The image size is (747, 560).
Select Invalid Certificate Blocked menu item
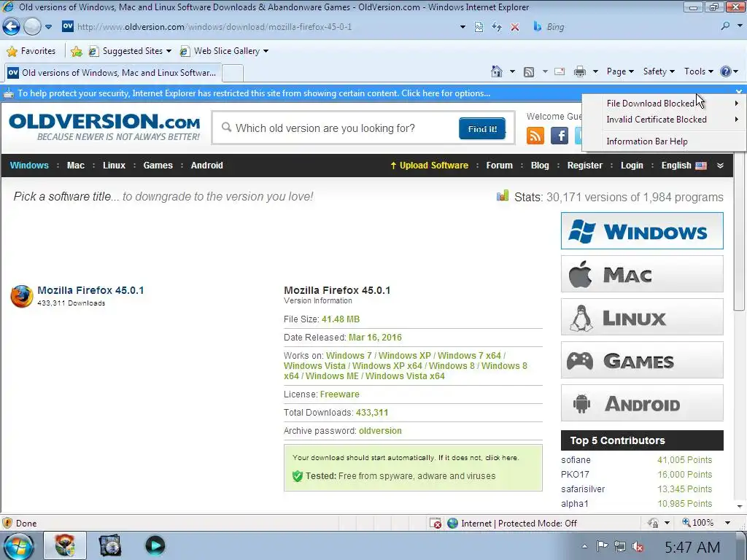pyautogui.click(x=665, y=120)
